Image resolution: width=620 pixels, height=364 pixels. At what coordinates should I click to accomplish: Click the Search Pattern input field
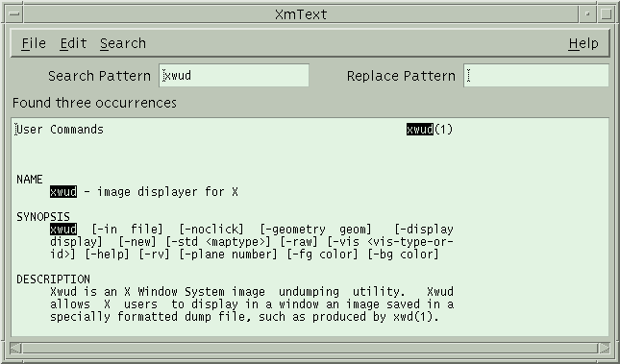point(235,76)
